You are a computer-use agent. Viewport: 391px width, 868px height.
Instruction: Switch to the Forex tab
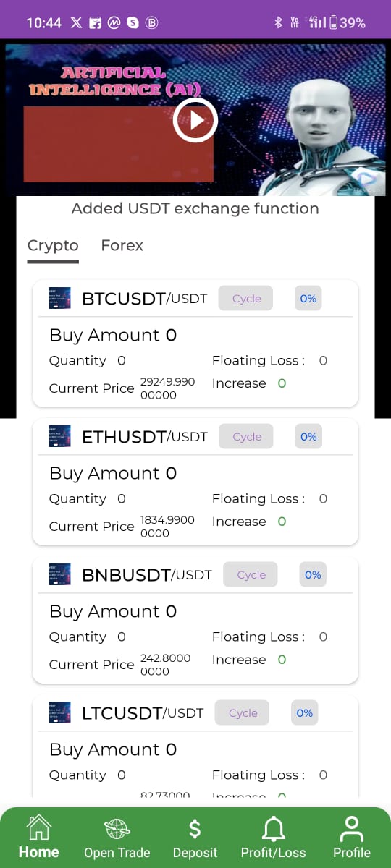tap(122, 245)
